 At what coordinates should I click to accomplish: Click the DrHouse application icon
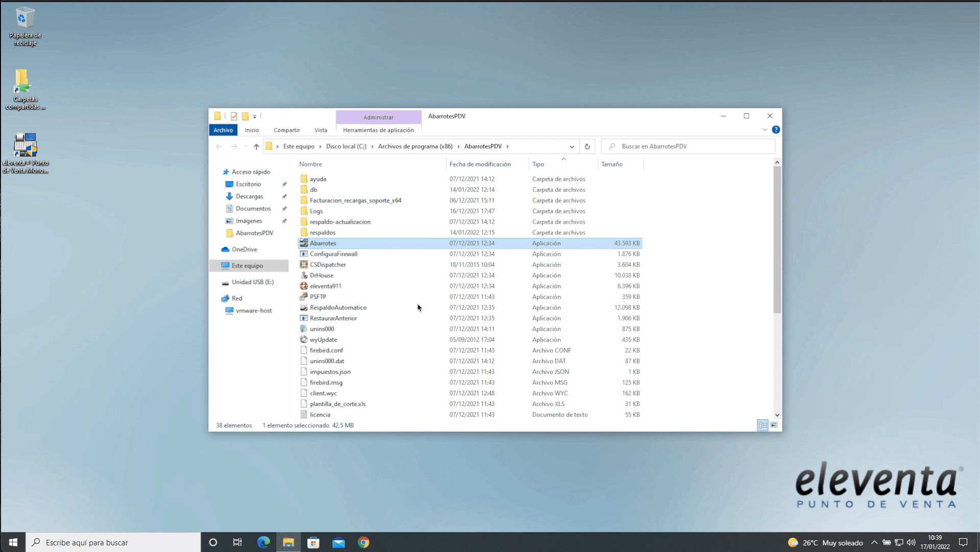click(304, 275)
